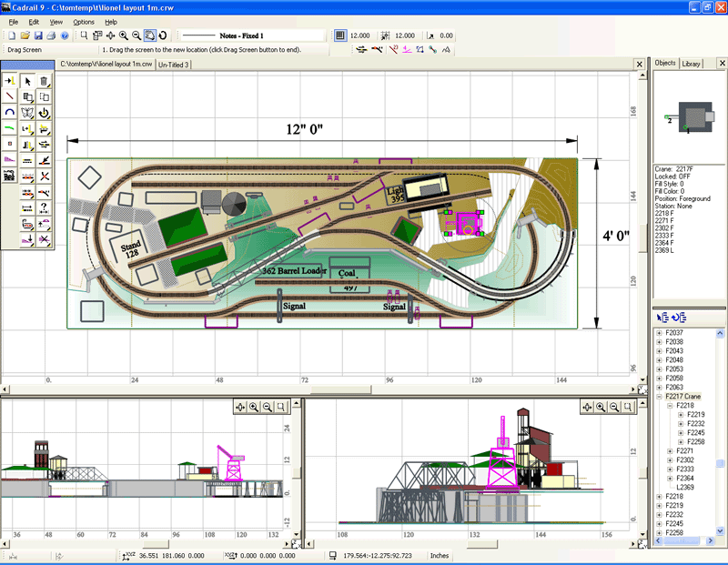This screenshot has width=728, height=565.
Task: Open the View menu
Action: coord(56,22)
